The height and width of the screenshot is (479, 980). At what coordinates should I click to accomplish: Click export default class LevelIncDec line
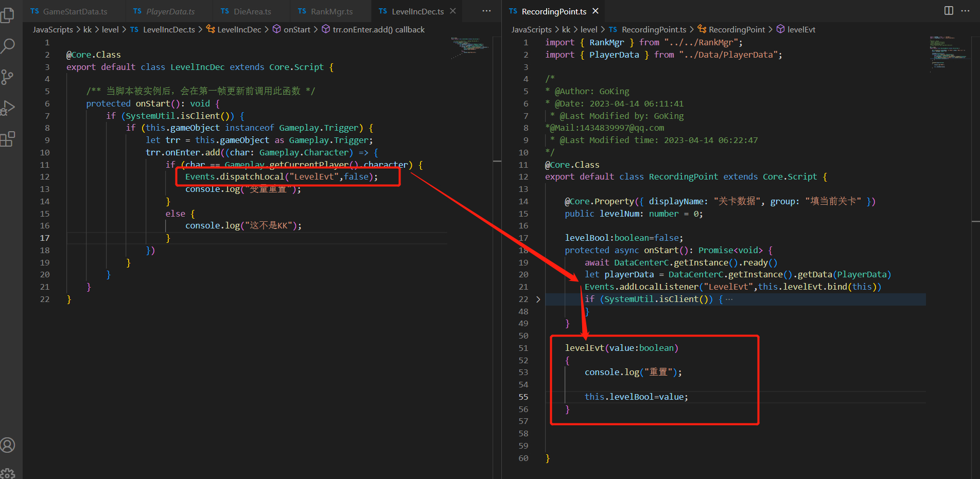point(200,67)
